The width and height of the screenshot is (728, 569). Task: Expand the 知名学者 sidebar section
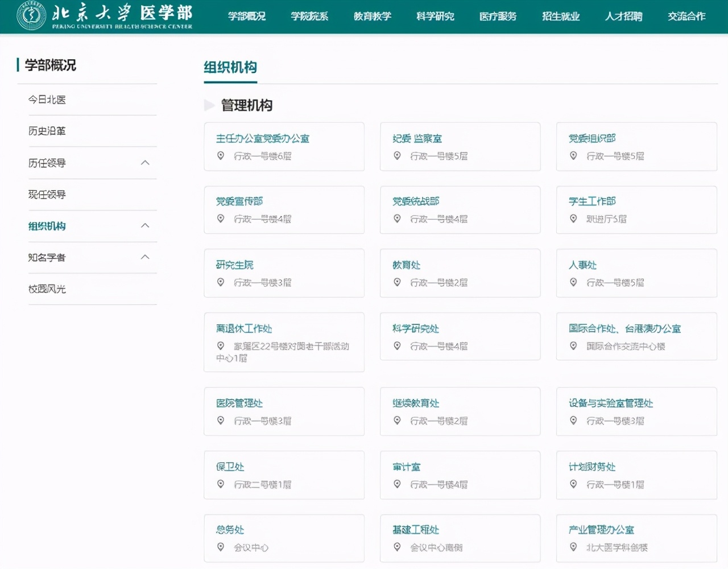[x=146, y=257]
